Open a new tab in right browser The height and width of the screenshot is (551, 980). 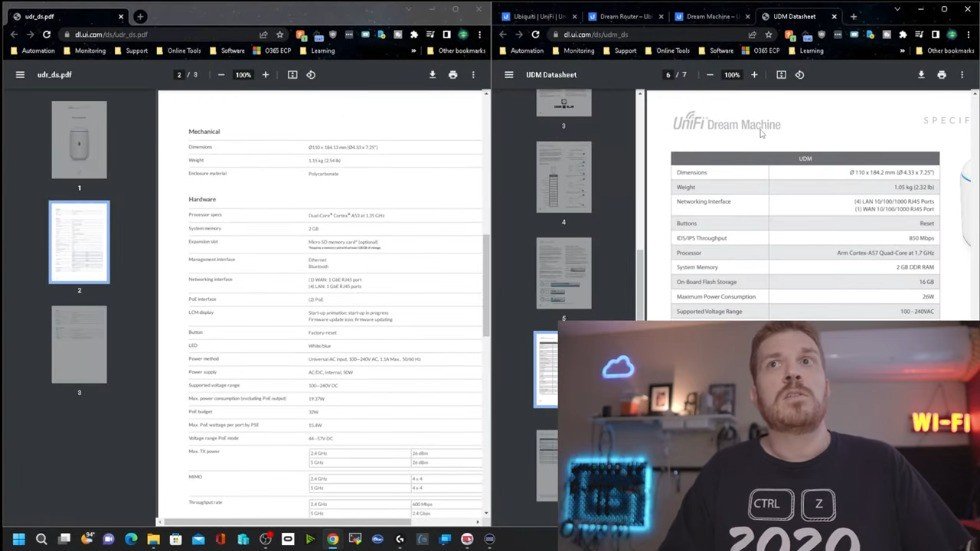pos(854,17)
